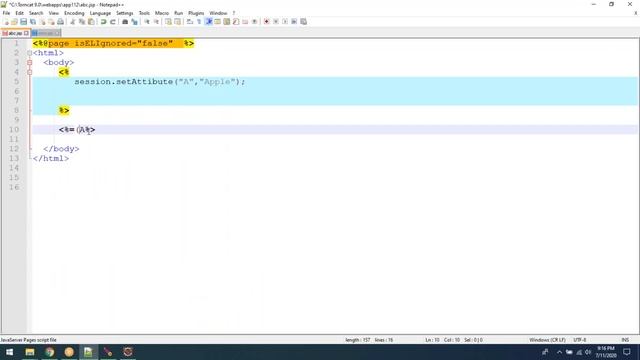Open the user defined language icon
The height and width of the screenshot is (360, 640).
pyautogui.click(x=218, y=22)
